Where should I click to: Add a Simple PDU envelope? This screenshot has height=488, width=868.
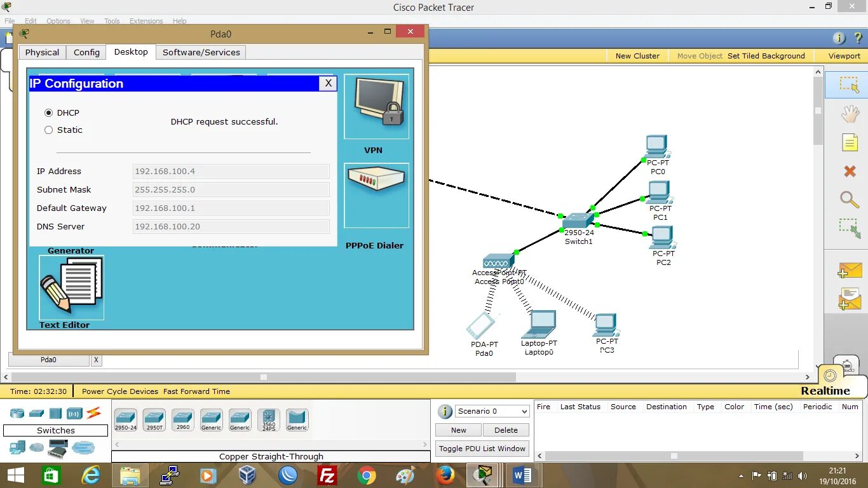(850, 271)
